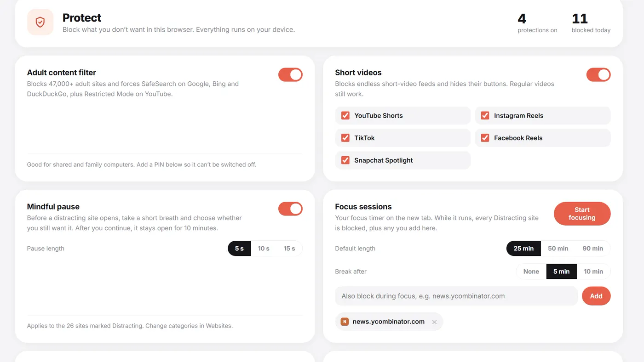The height and width of the screenshot is (362, 644).
Task: Uncheck the Instagram Reels checkbox
Action: pyautogui.click(x=485, y=116)
